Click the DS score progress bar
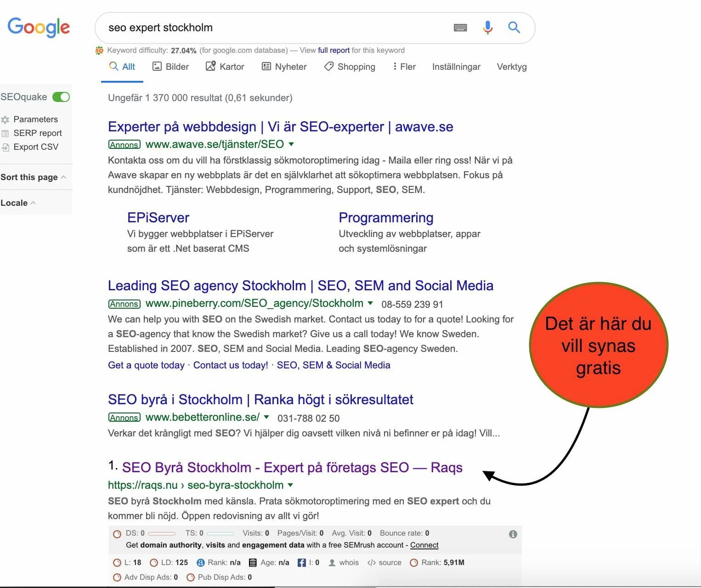701x588 pixels. (x=162, y=534)
